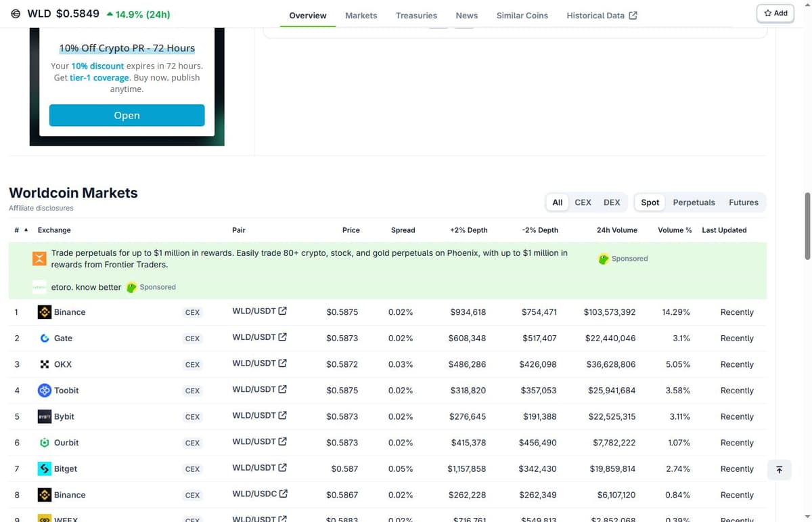Go to the Similar Coins tab
The width and height of the screenshot is (812, 522).
522,16
